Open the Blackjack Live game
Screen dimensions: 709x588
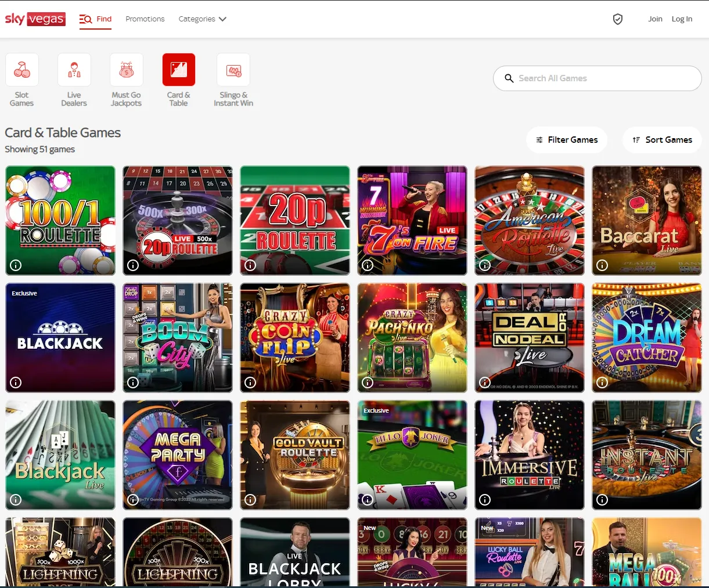tap(60, 455)
